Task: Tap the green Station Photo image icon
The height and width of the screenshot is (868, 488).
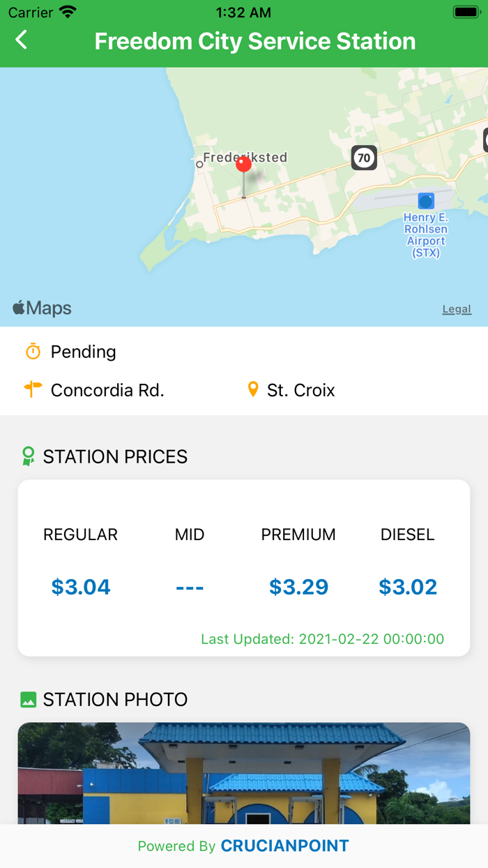Action: (x=28, y=699)
